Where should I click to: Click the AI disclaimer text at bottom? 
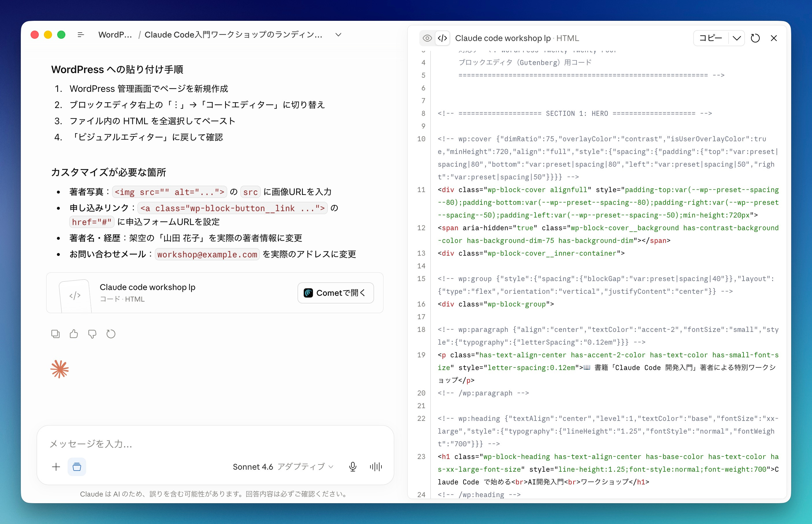click(x=215, y=494)
